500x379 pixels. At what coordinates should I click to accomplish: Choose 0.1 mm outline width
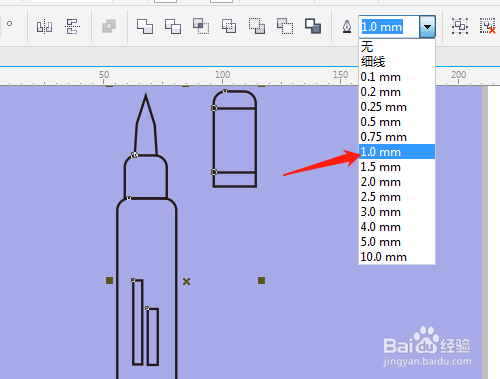(x=397, y=77)
